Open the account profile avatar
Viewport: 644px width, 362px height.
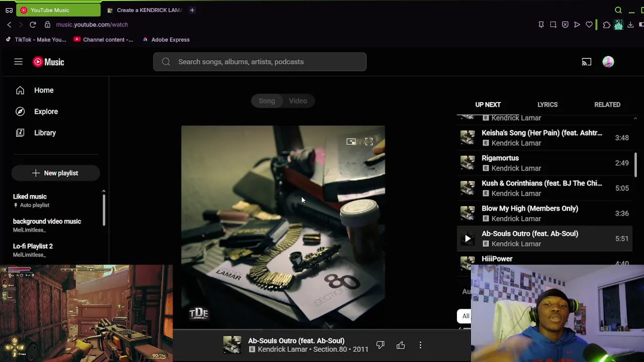click(x=608, y=62)
